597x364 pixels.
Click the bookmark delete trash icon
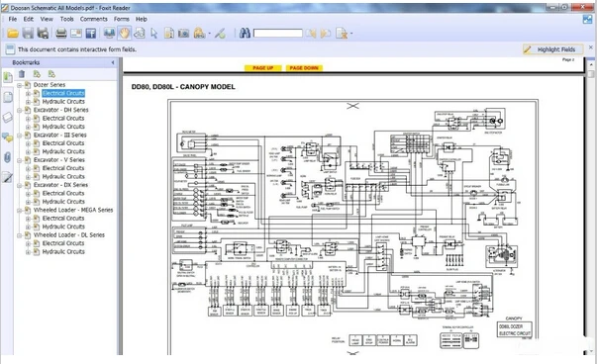click(x=22, y=74)
